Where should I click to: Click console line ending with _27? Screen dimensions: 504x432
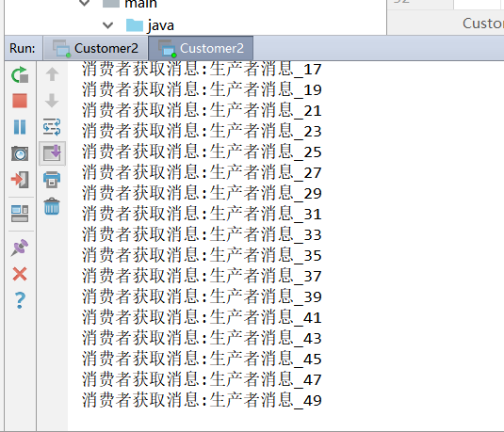click(x=202, y=172)
